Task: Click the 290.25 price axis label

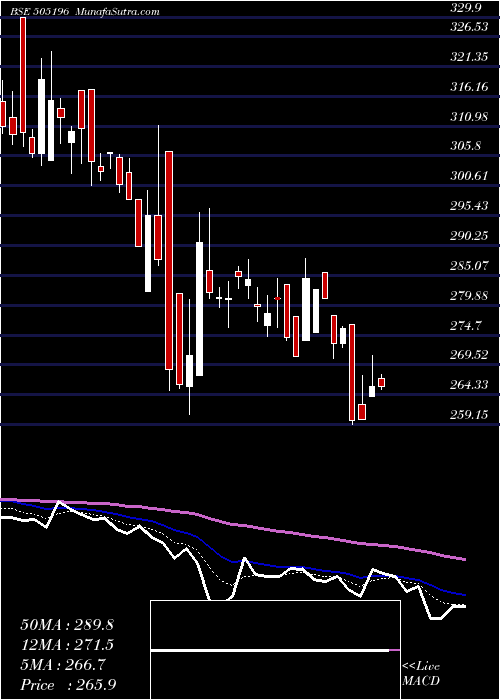Action: click(x=468, y=236)
